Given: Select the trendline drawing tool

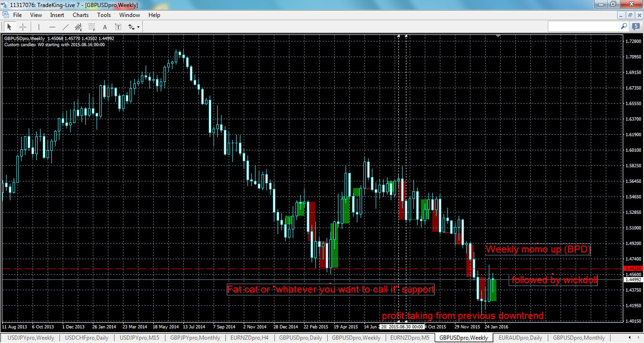Looking at the screenshot, I should [66, 27].
